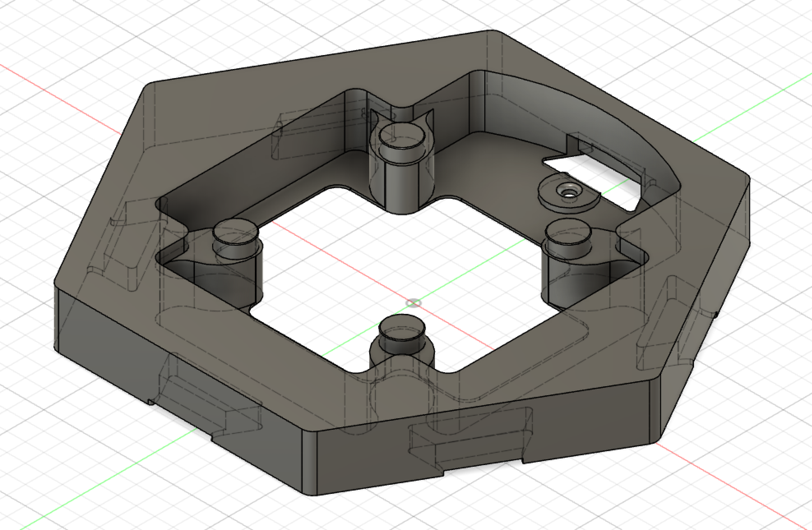Viewport: 812px width, 530px height.
Task: Select the right cylindrical post's top face
Action: pyautogui.click(x=568, y=232)
